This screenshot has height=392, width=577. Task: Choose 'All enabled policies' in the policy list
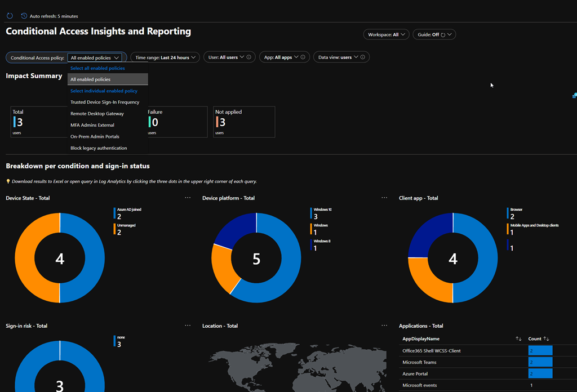108,79
